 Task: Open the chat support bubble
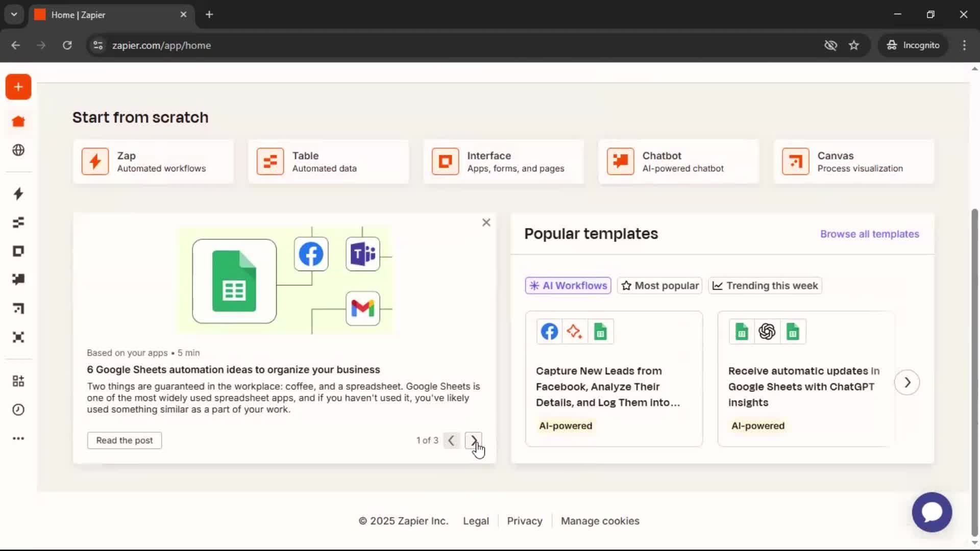click(932, 512)
